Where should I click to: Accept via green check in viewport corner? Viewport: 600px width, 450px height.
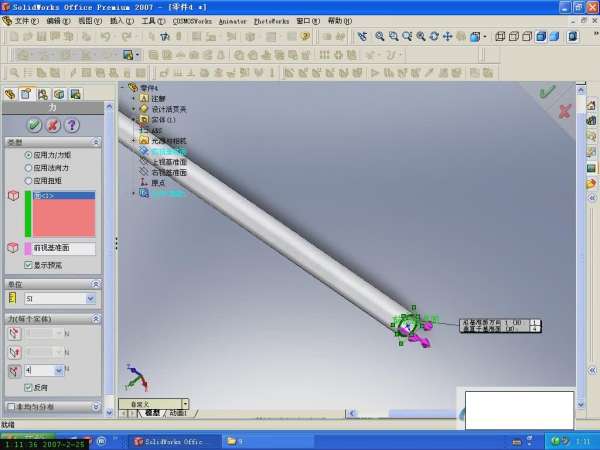pyautogui.click(x=547, y=92)
